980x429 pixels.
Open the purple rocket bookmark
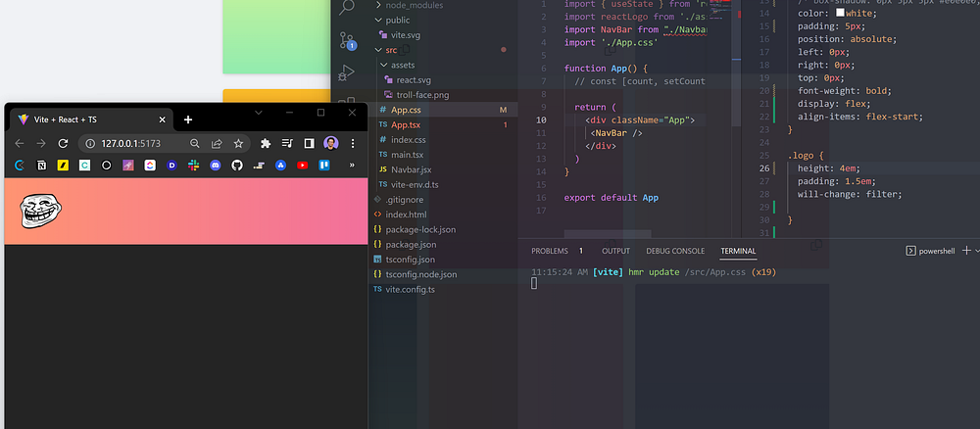[x=128, y=166]
